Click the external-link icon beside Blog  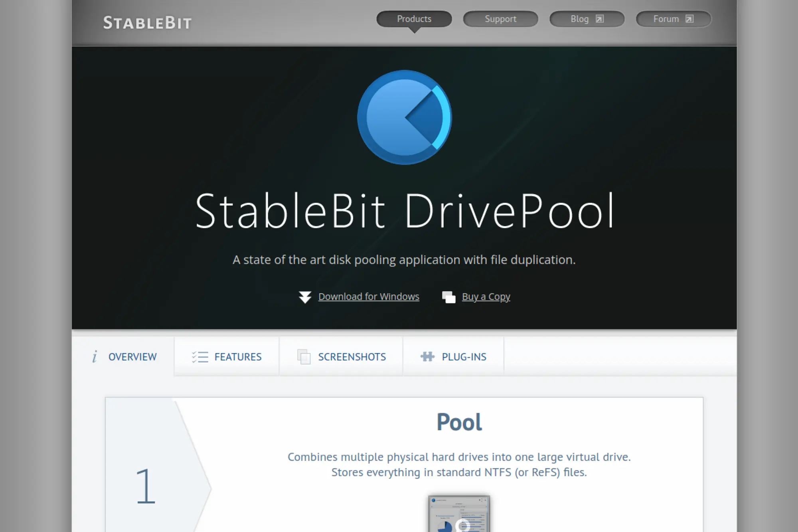pos(600,18)
